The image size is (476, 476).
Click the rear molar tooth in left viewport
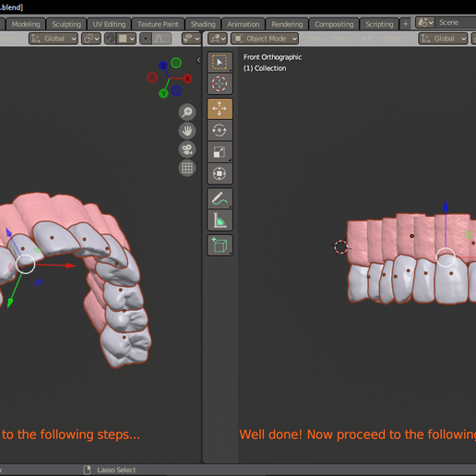(x=125, y=346)
